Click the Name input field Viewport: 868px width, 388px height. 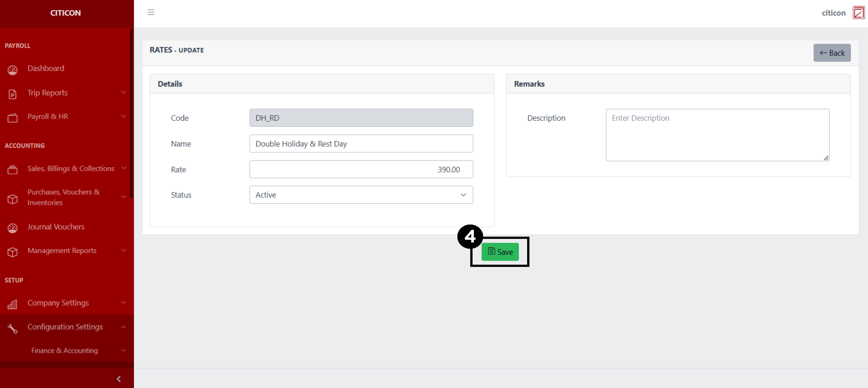pos(361,144)
